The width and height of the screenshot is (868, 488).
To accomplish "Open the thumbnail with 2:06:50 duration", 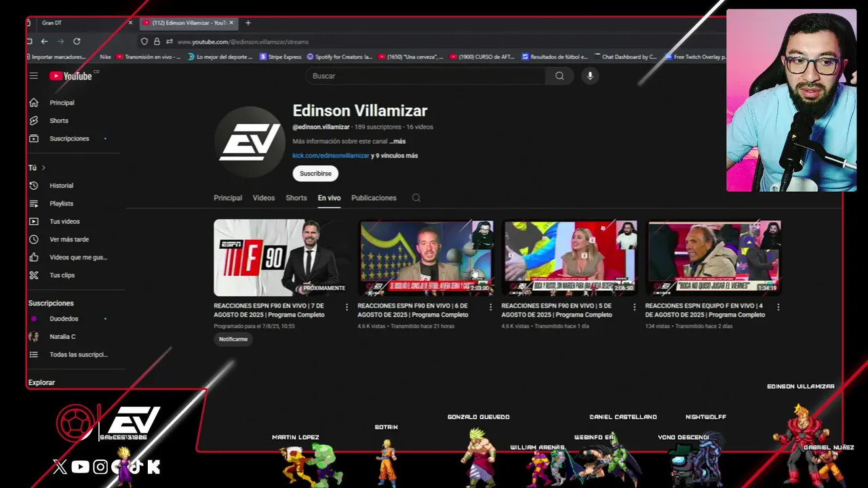I will [x=570, y=258].
